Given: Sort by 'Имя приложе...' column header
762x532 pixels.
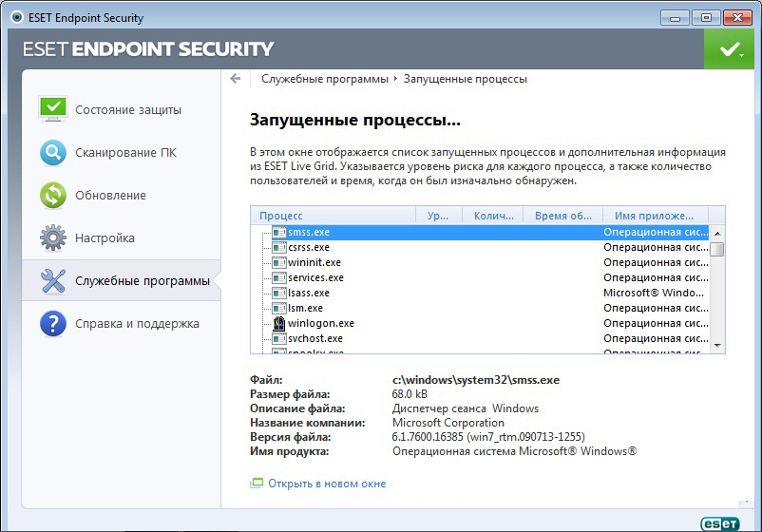Looking at the screenshot, I should tap(654, 216).
